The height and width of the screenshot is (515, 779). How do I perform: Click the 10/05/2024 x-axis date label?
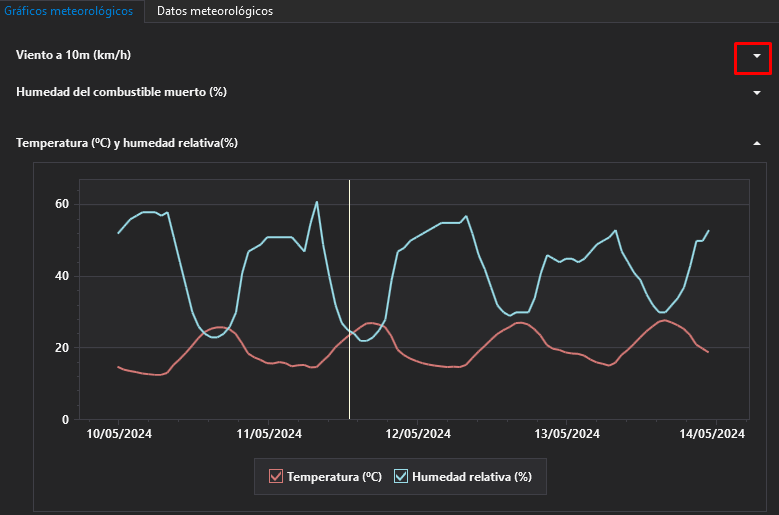(x=119, y=434)
